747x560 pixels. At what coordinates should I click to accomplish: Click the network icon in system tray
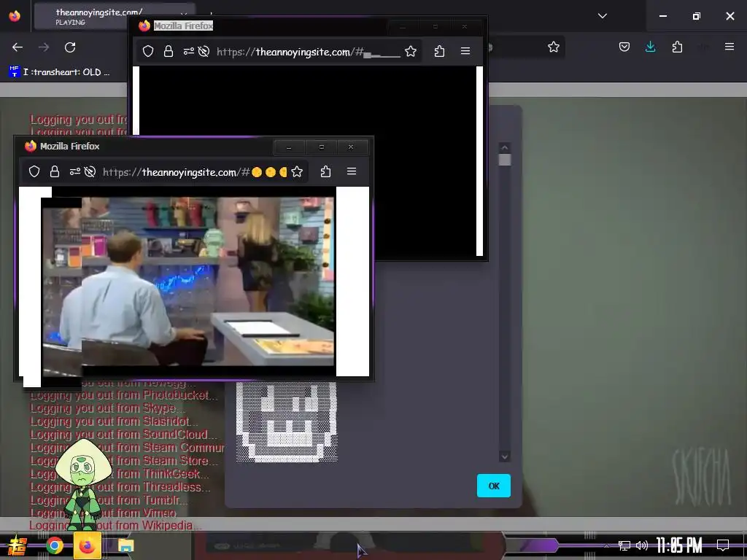pyautogui.click(x=624, y=545)
